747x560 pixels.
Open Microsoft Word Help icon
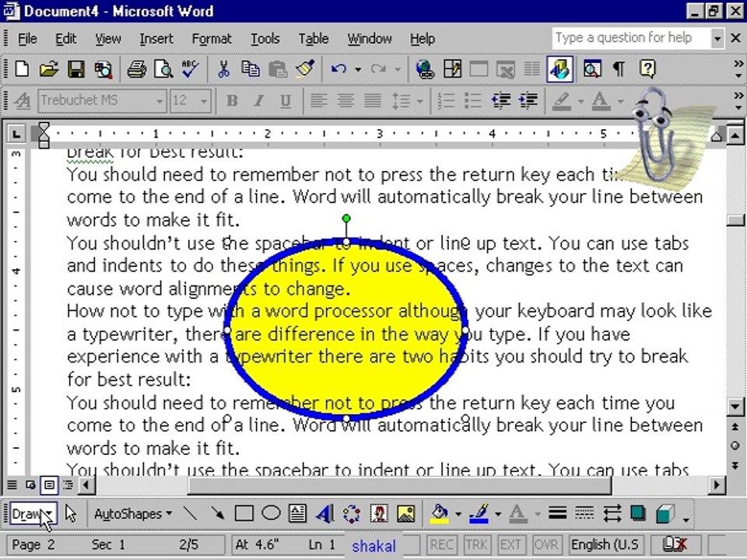coord(647,69)
